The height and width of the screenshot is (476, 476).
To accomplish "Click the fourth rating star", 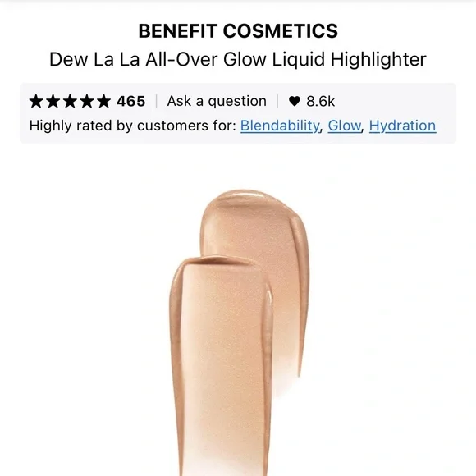I will coord(87,101).
